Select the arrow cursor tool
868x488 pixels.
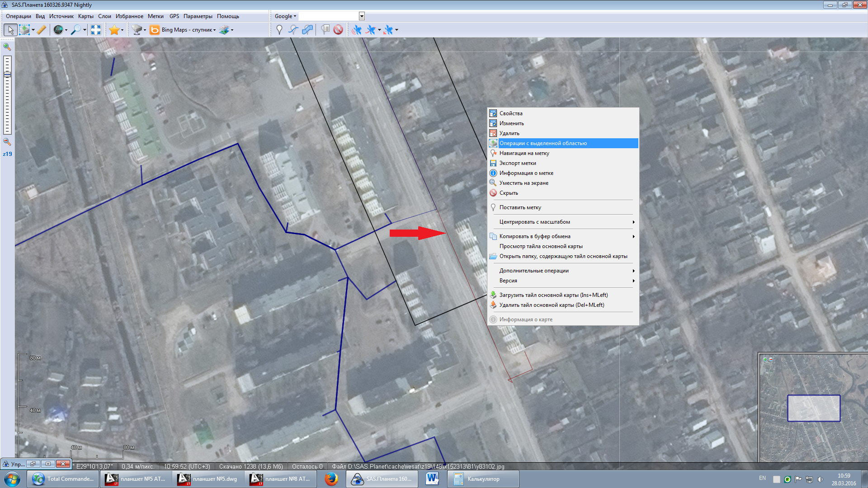pyautogui.click(x=10, y=30)
